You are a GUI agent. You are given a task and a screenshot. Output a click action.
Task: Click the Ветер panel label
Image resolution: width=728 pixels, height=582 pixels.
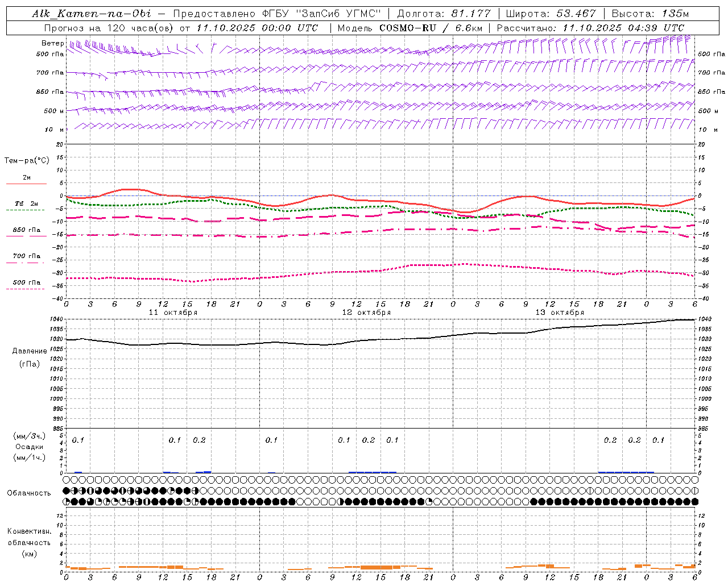53,43
